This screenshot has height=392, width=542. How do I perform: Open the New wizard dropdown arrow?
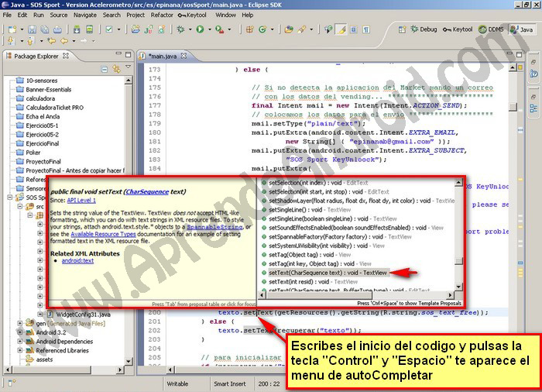22,29
